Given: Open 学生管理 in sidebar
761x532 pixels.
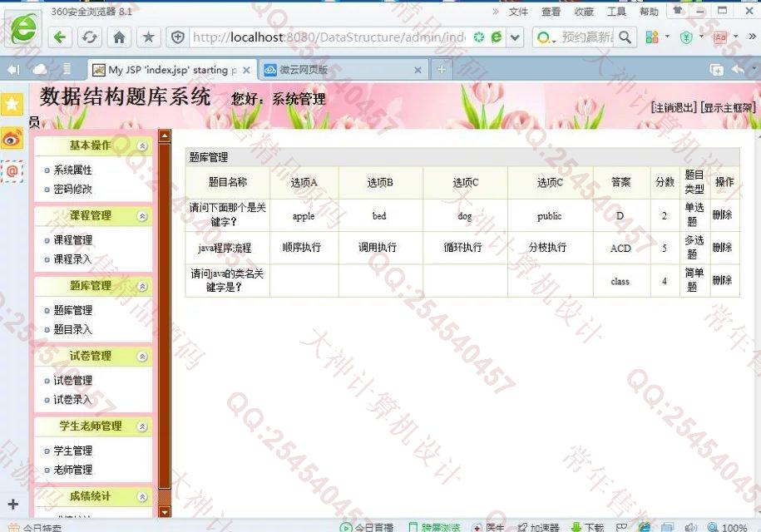Looking at the screenshot, I should point(73,451).
